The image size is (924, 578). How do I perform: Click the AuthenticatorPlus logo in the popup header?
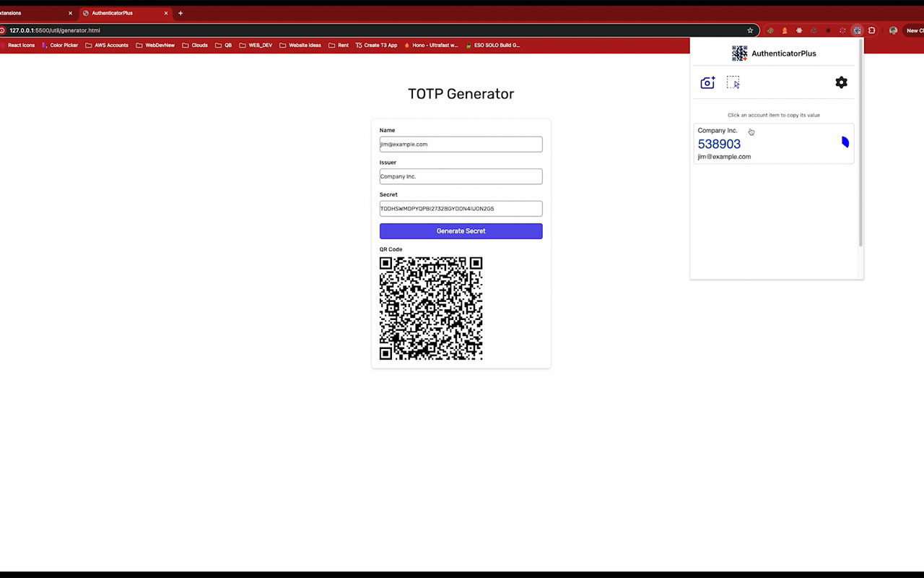(739, 53)
